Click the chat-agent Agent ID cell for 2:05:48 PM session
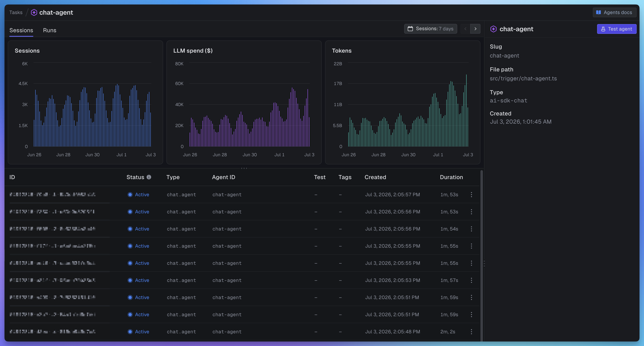The image size is (644, 346). tap(227, 332)
